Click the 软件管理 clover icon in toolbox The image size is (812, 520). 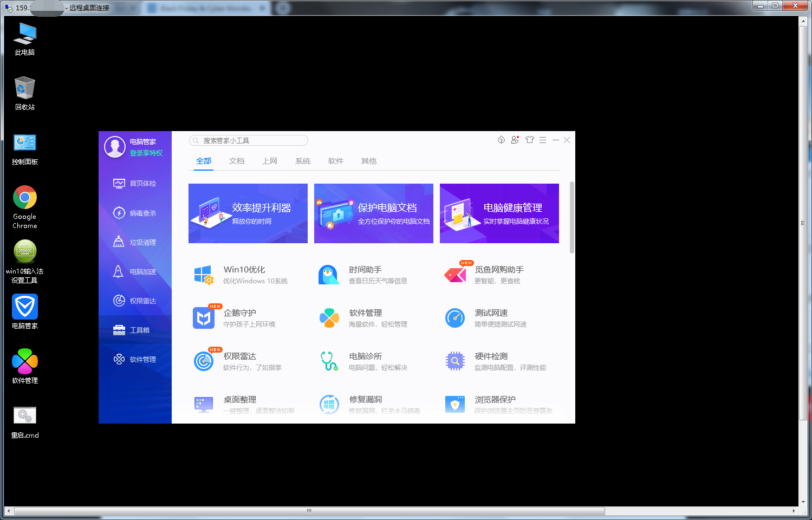pos(329,318)
